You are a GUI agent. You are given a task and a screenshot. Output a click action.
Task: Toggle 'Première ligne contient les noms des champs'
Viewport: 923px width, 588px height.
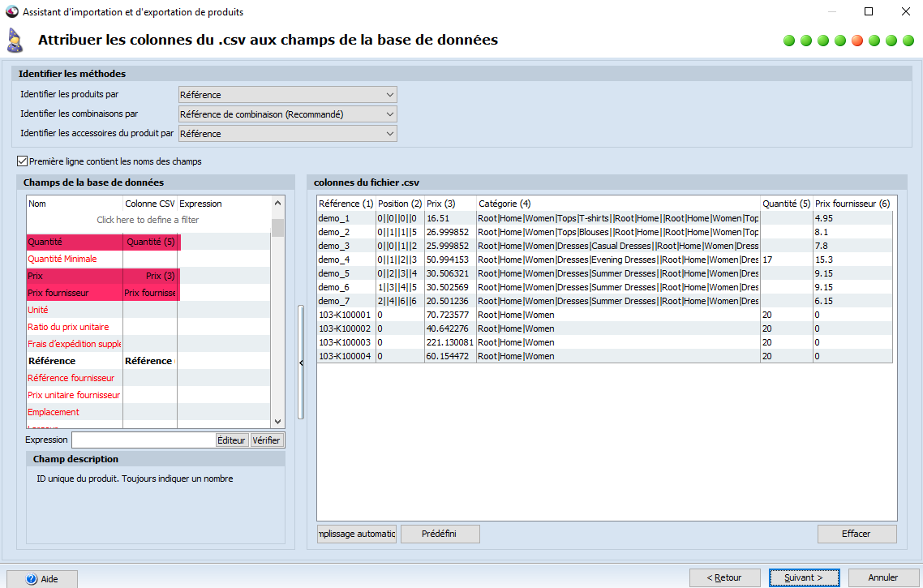pos(23,161)
